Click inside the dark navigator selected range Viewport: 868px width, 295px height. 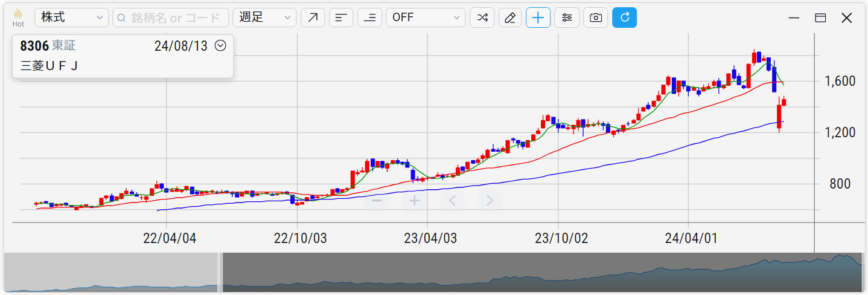[x=542, y=273]
